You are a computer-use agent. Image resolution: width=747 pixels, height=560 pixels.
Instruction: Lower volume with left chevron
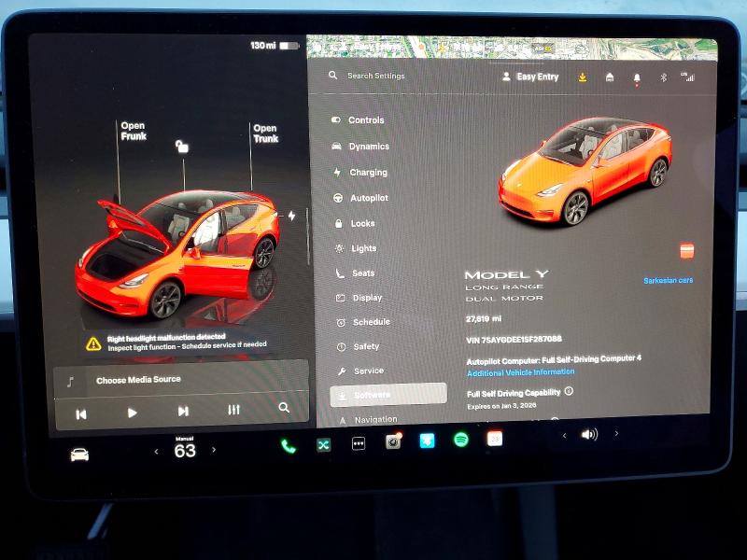click(x=565, y=435)
